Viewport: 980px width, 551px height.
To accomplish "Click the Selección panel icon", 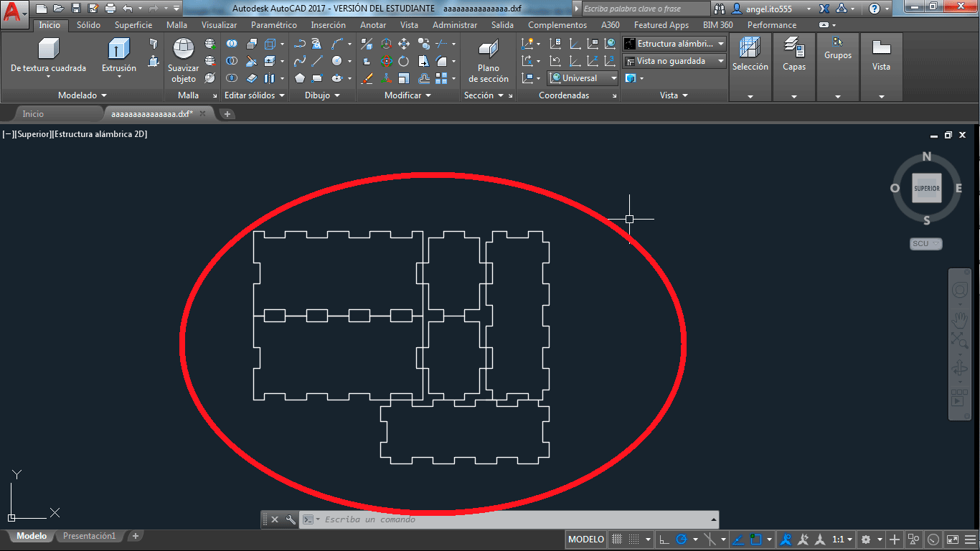I will coord(750,47).
